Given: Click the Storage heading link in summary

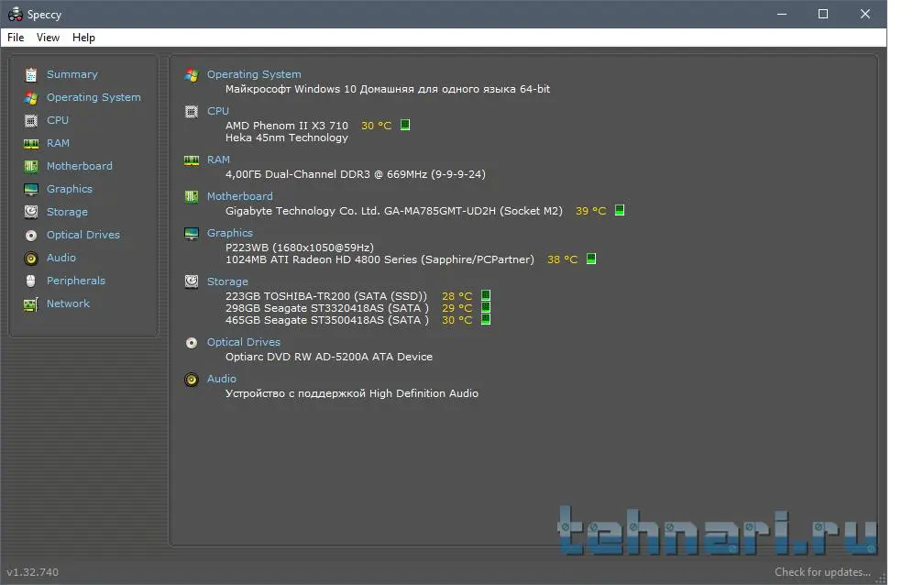Looking at the screenshot, I should click(227, 281).
